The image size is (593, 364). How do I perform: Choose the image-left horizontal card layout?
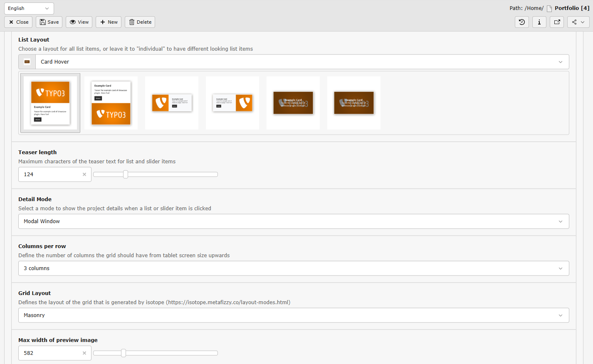pos(172,103)
